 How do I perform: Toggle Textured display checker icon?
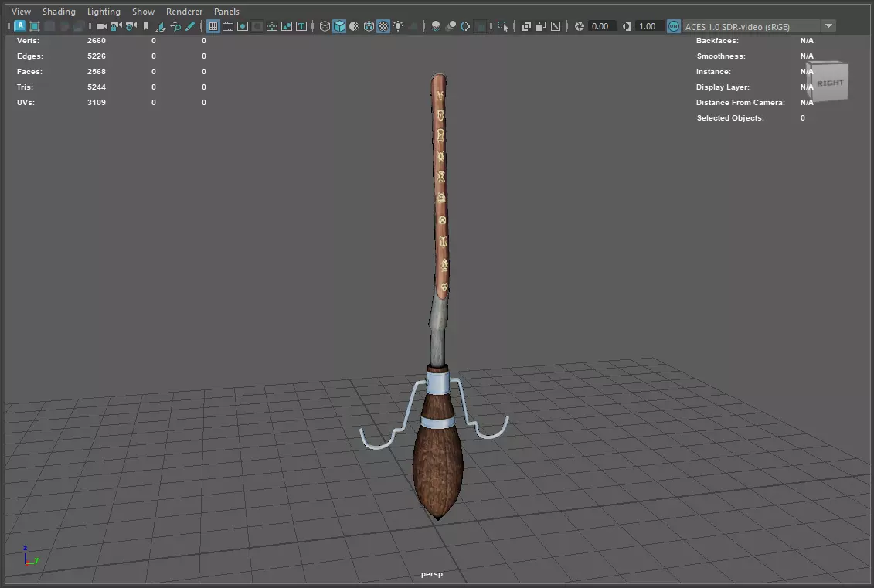click(383, 26)
